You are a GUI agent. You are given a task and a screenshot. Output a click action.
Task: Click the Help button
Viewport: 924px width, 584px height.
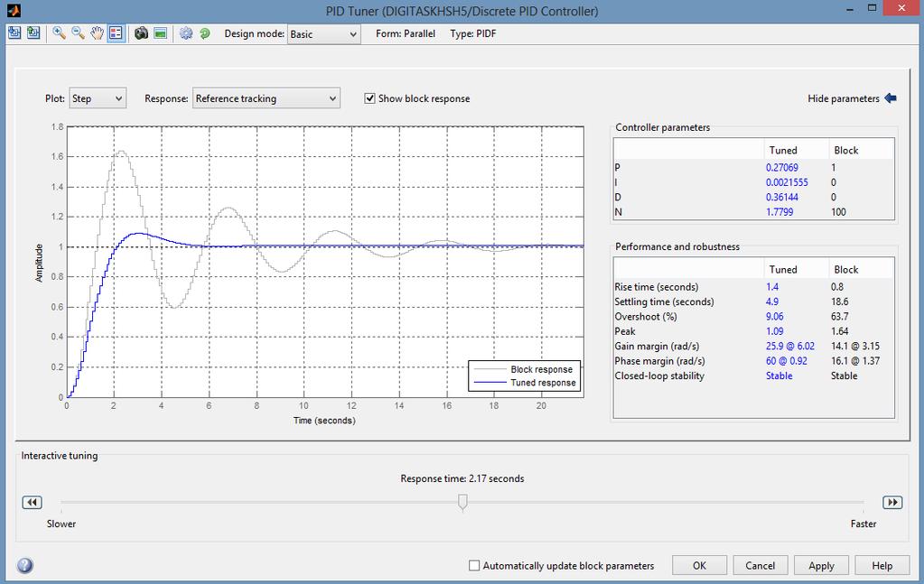tap(882, 565)
